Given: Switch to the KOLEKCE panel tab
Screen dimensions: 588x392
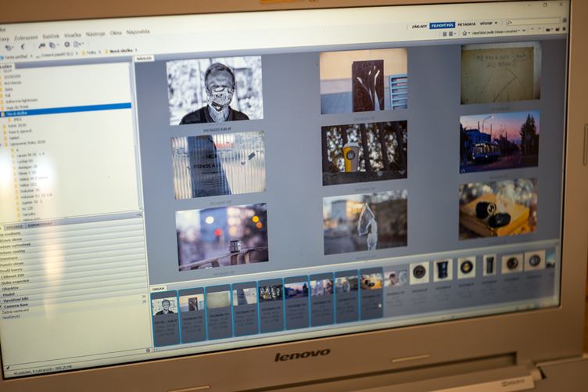Looking at the screenshot, I should 14,227.
